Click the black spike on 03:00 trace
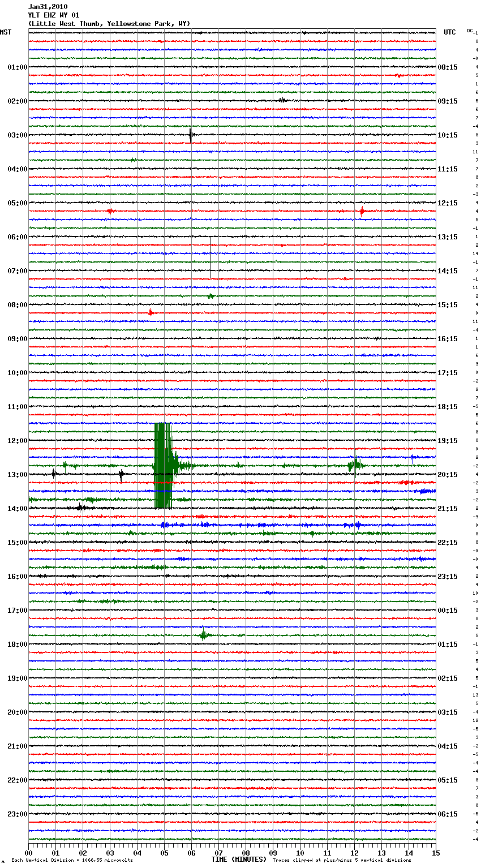The width and height of the screenshot is (481, 868). click(x=191, y=135)
